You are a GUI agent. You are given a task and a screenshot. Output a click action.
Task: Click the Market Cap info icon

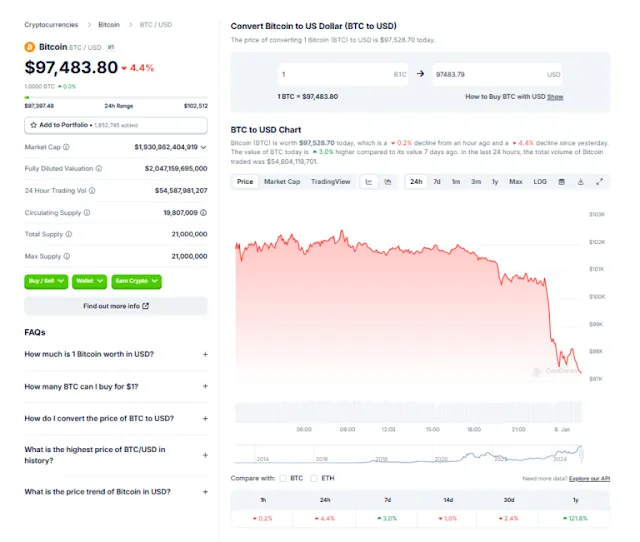coord(66,147)
